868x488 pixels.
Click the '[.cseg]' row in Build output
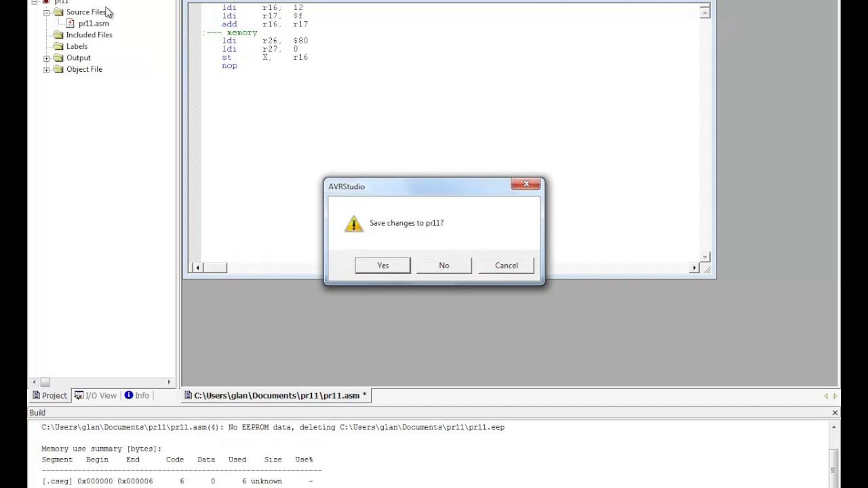177,481
